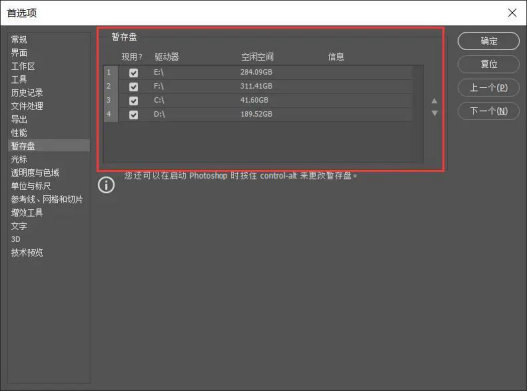The image size is (528, 392).
Task: Open the 文字 preferences category
Action: [19, 226]
